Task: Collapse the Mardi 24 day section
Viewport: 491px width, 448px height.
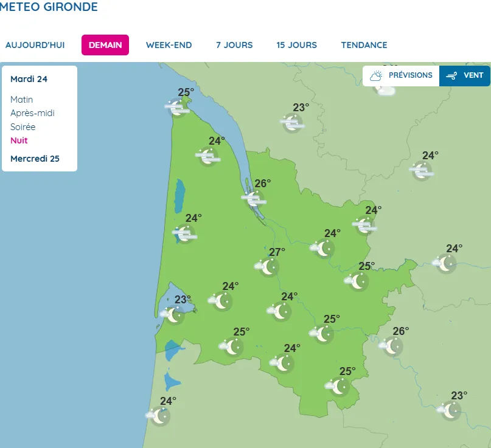Action: (29, 79)
